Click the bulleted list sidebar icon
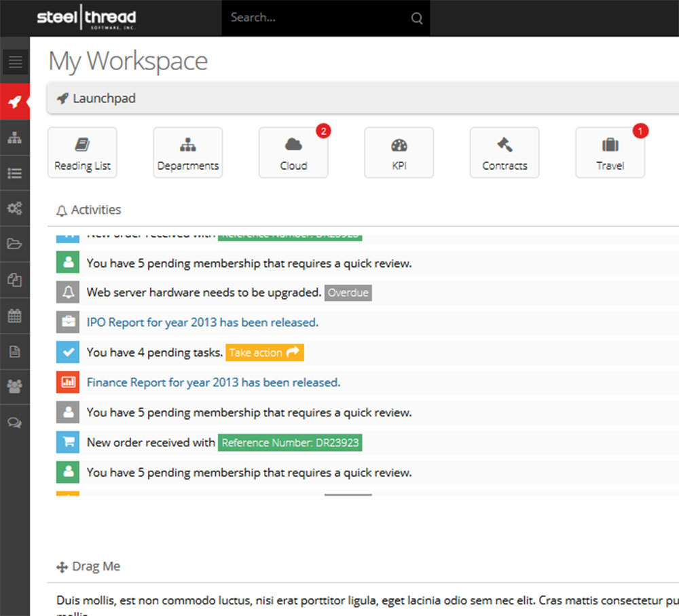This screenshot has height=616, width=679. (x=15, y=173)
